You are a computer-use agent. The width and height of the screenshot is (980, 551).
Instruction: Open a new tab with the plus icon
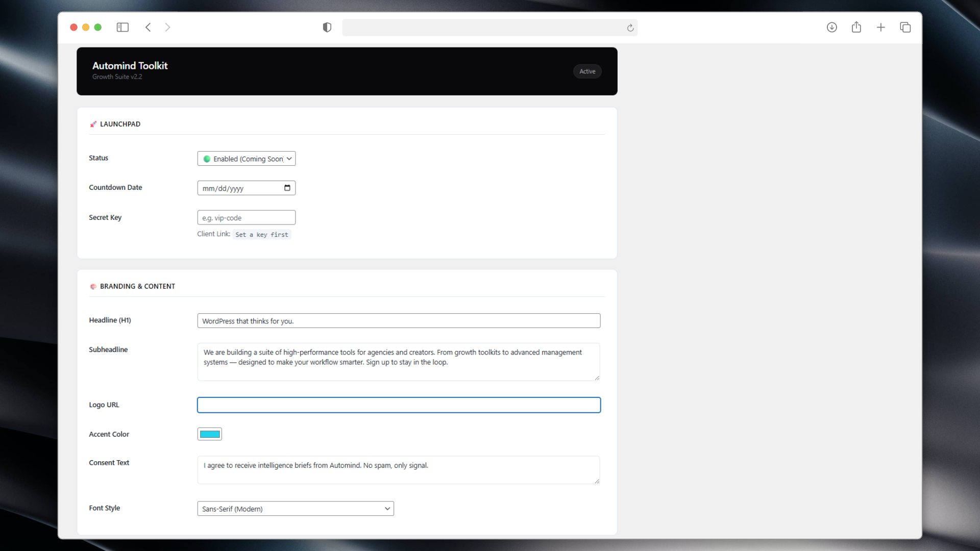(881, 28)
